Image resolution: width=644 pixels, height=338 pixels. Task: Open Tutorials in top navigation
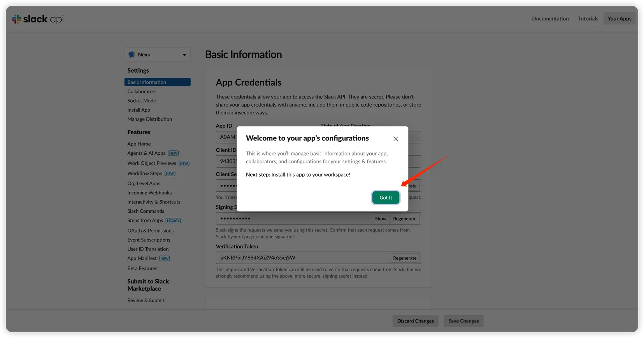coord(588,19)
